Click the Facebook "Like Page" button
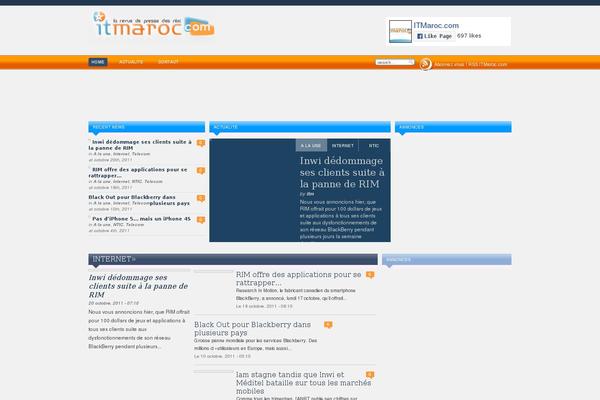The height and width of the screenshot is (400, 600). [434, 36]
